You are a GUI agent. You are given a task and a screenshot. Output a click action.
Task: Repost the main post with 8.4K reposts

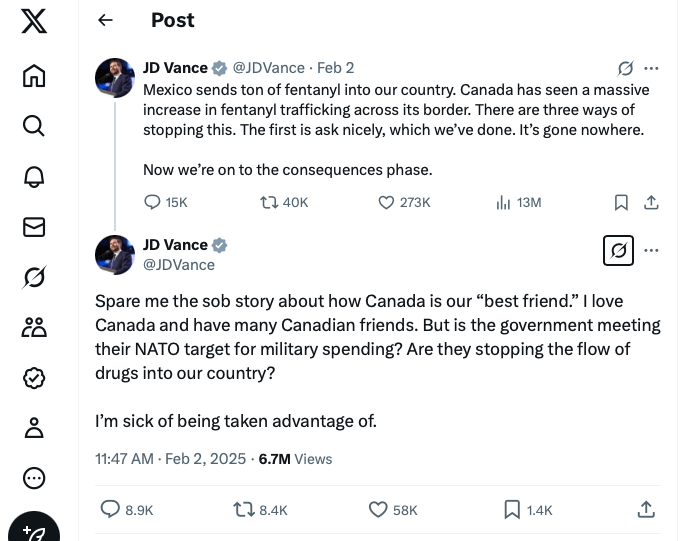243,510
